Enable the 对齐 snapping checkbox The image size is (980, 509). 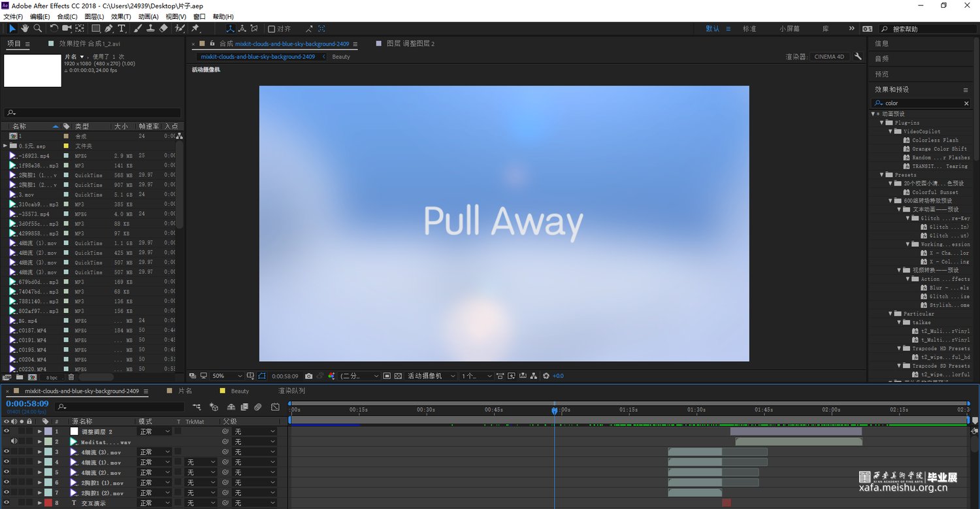pos(272,29)
